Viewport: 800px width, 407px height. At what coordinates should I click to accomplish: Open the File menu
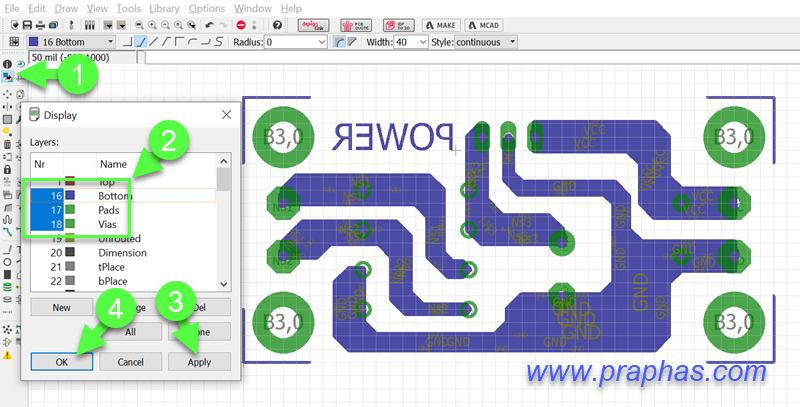point(10,9)
